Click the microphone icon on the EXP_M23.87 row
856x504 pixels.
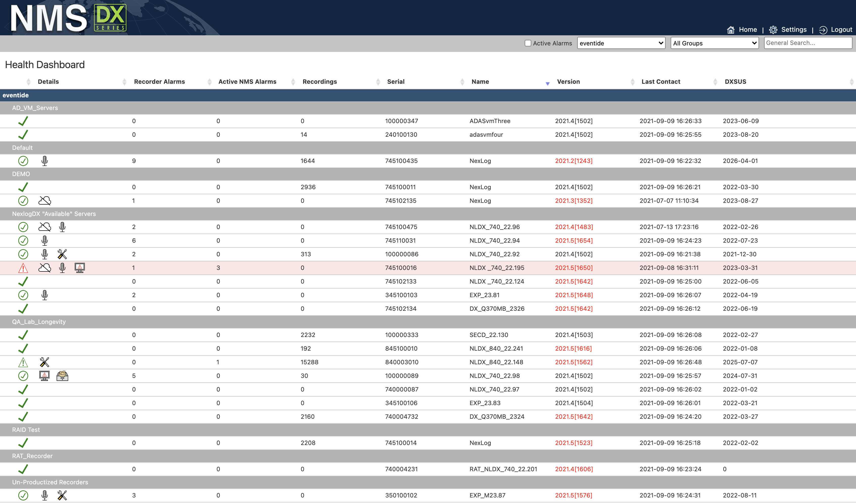click(x=44, y=495)
